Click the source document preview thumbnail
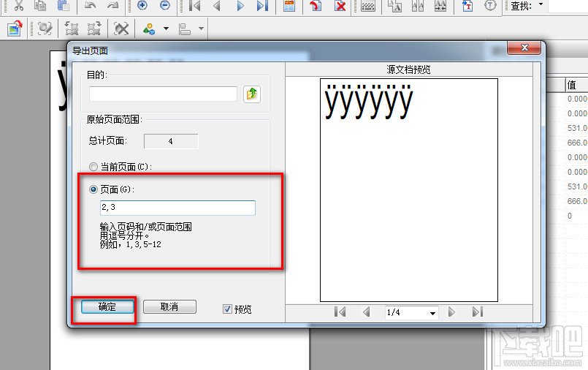Viewport: 588px width, 370px height. 409,190
